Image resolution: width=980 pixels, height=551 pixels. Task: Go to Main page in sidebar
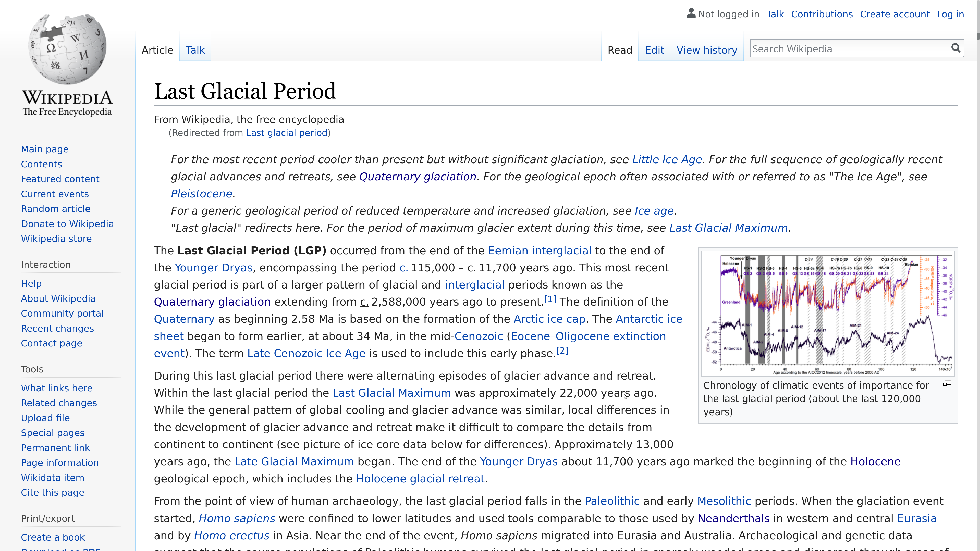coord(44,149)
